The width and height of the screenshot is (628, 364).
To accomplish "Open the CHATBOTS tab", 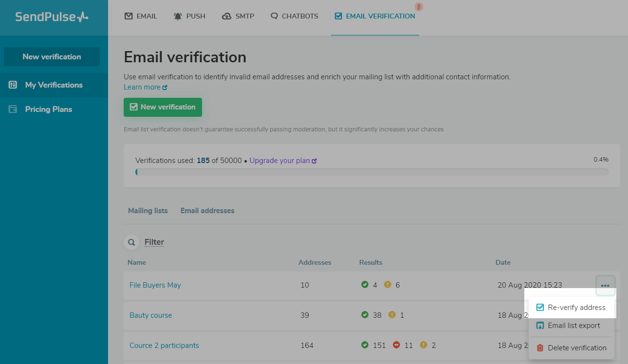I will 295,16.
